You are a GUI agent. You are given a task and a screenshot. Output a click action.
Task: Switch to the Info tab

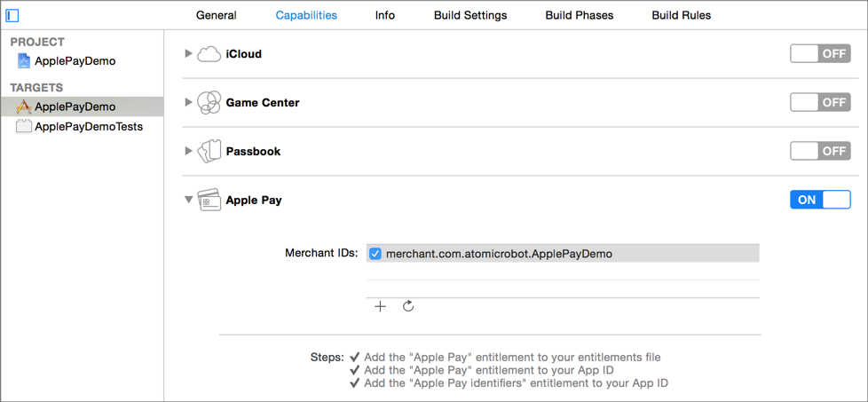(384, 15)
